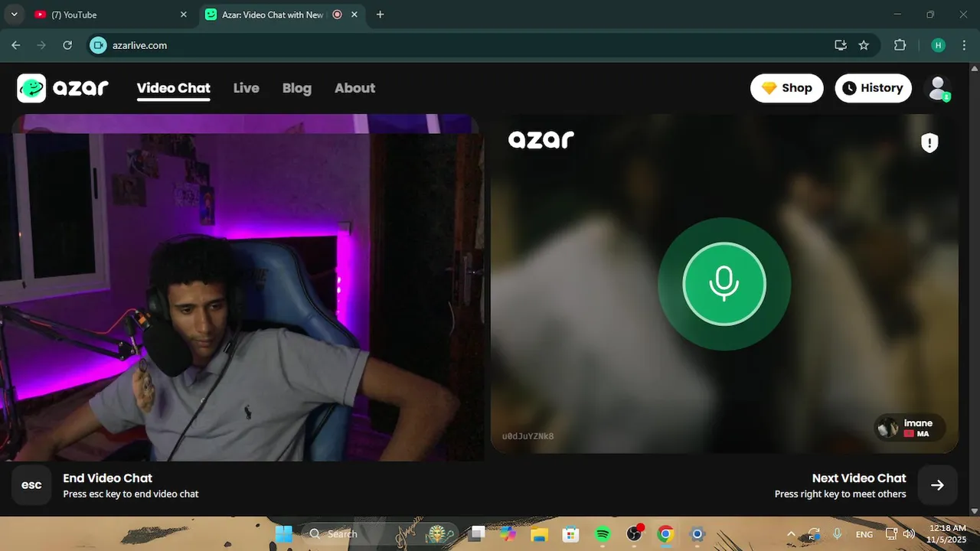Click the microphone tray icon
This screenshot has height=551, width=980.
(x=838, y=534)
